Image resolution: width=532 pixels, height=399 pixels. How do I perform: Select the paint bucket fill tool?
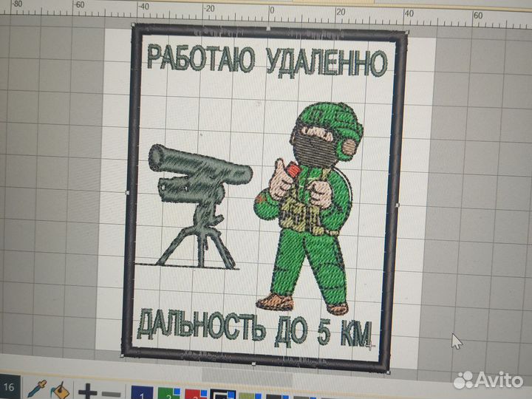tap(61, 390)
